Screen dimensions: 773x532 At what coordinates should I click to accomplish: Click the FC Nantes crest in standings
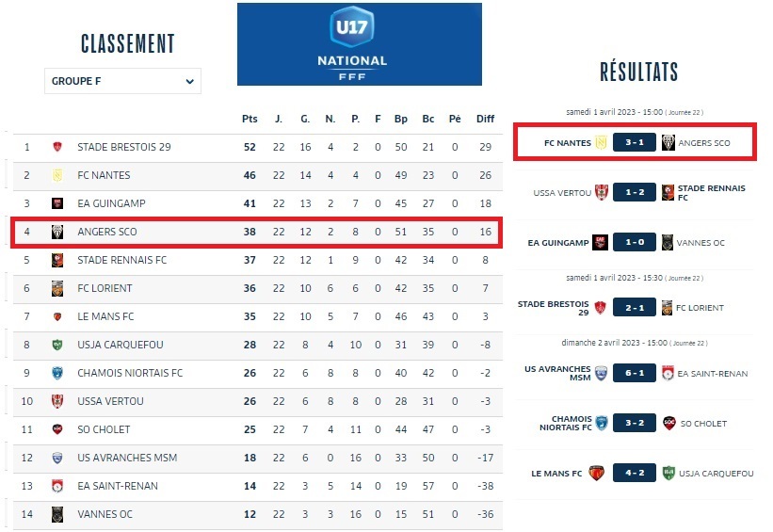57,175
